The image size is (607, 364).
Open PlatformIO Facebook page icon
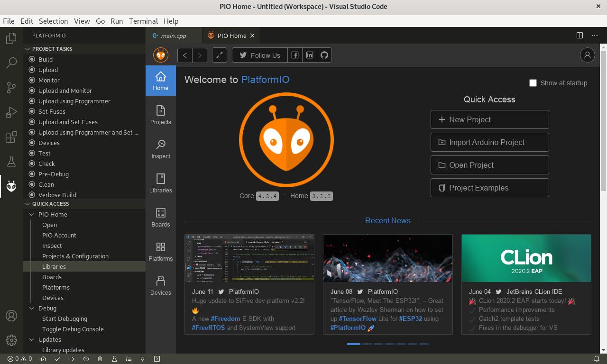click(x=295, y=55)
